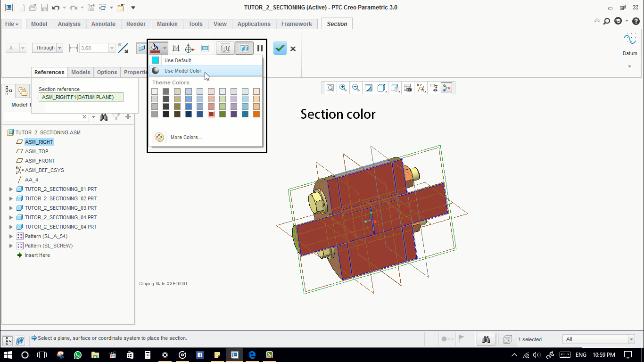
Task: Expand TUTOR_2_SECTIONING_01.PRT tree node
Action: pyautogui.click(x=11, y=189)
